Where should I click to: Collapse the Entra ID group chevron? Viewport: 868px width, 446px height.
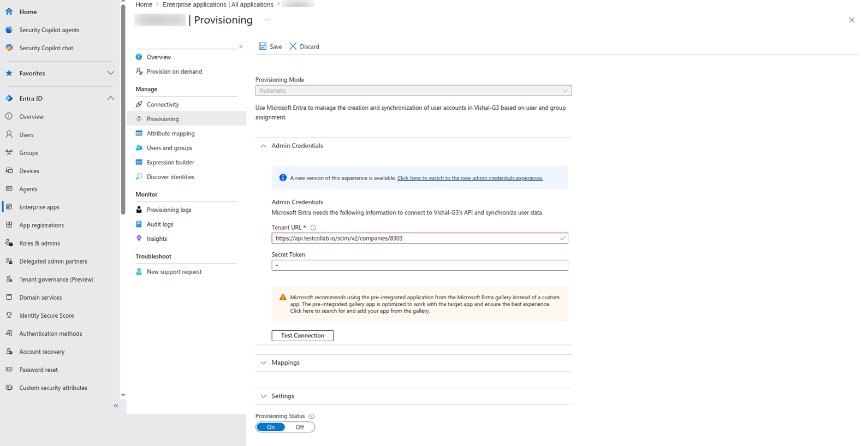coord(110,98)
